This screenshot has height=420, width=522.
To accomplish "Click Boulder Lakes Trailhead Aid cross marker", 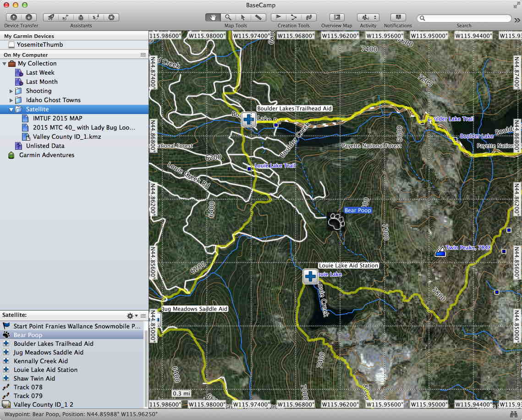I will [248, 119].
